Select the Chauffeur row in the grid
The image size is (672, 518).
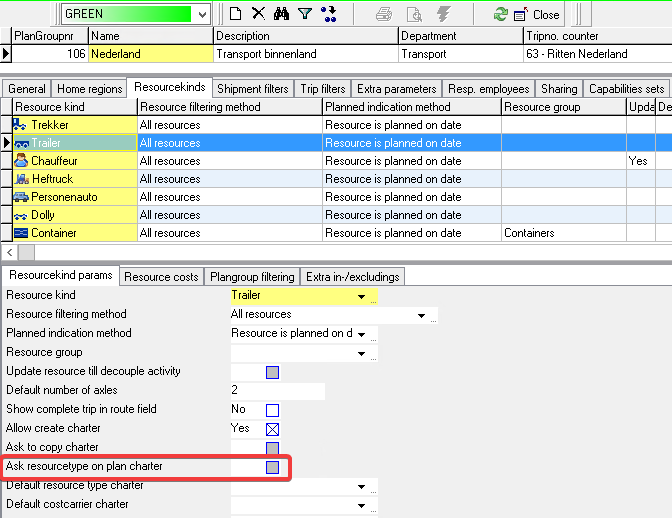pos(74,161)
